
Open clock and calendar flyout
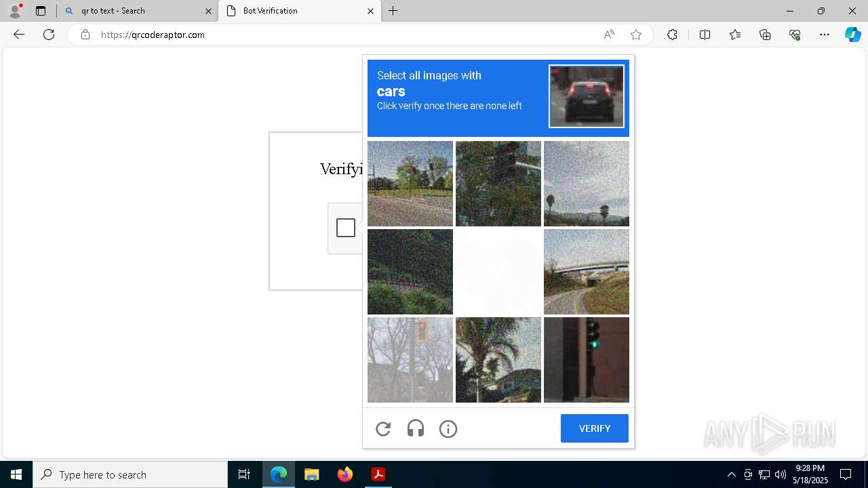coord(810,474)
